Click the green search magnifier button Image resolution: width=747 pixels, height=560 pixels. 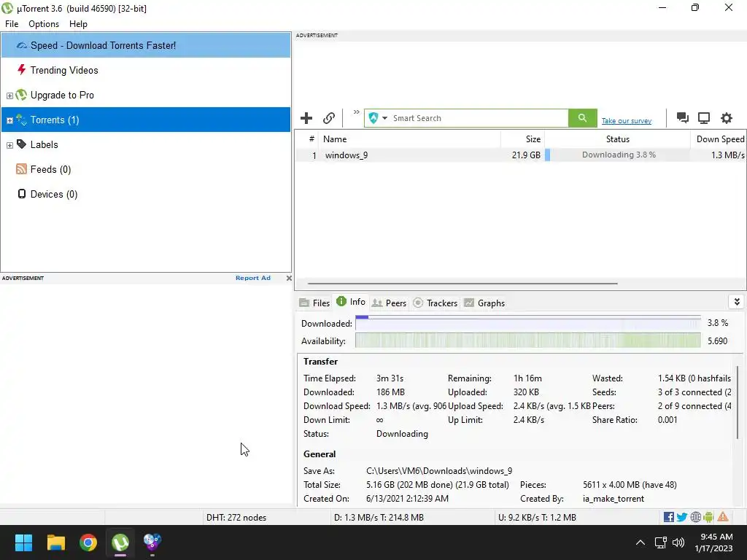point(582,117)
